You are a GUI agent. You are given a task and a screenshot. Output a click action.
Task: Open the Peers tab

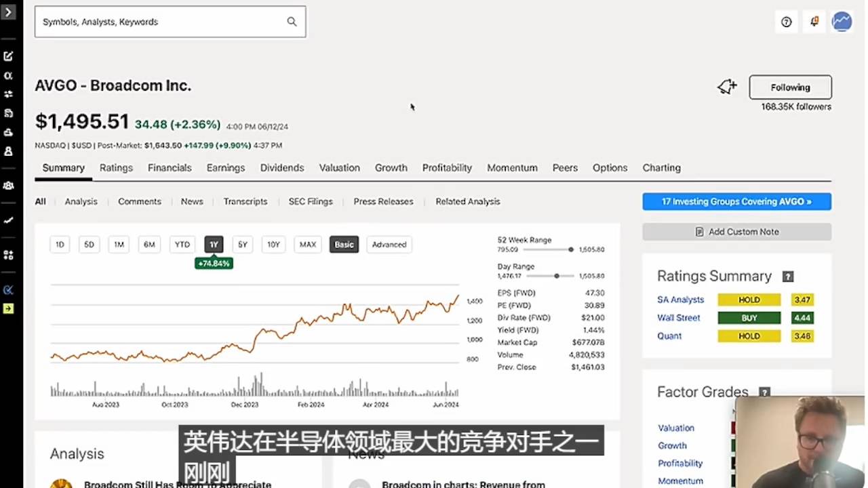(x=565, y=168)
